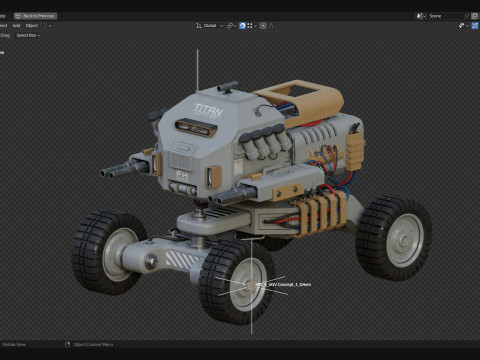Click the pin scene icon

467,16
